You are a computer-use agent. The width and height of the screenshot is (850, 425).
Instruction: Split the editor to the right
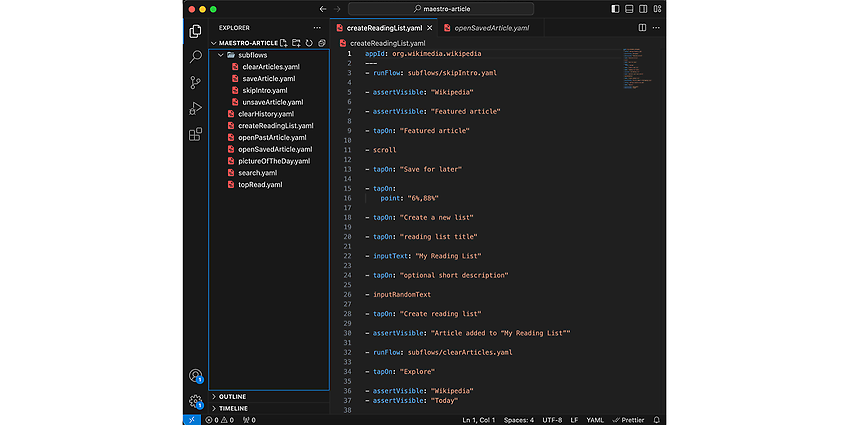642,28
